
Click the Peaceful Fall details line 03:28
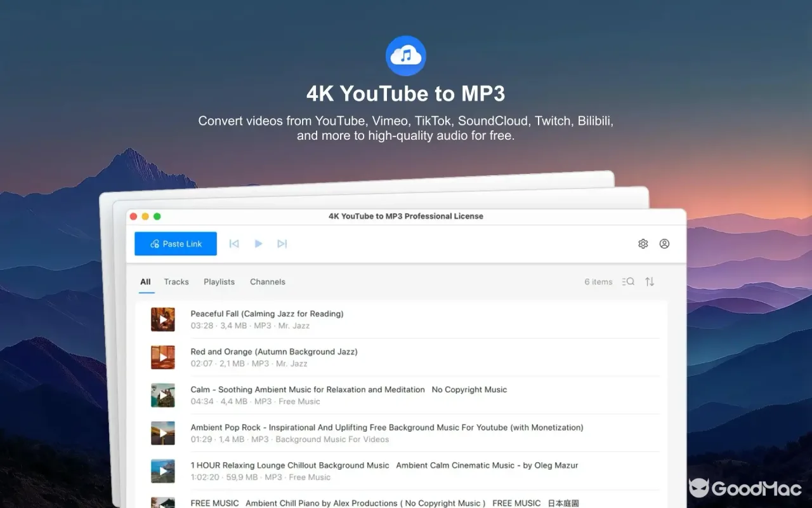coord(250,326)
